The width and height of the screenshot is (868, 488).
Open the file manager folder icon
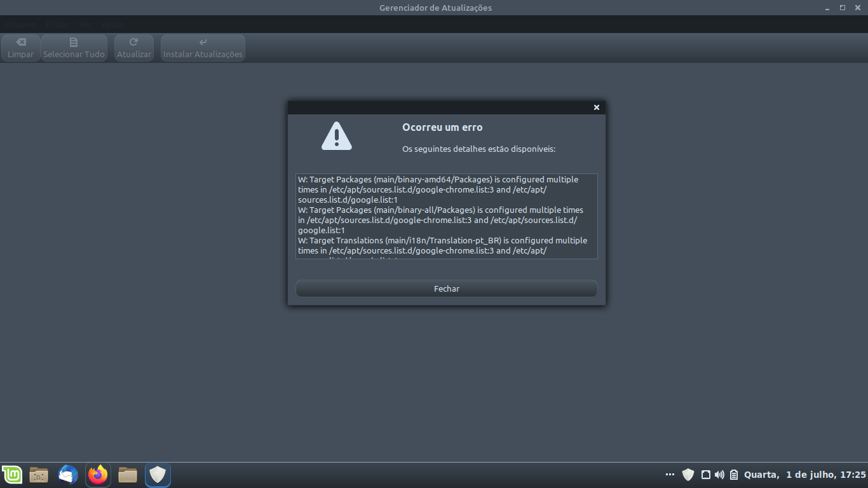point(128,475)
